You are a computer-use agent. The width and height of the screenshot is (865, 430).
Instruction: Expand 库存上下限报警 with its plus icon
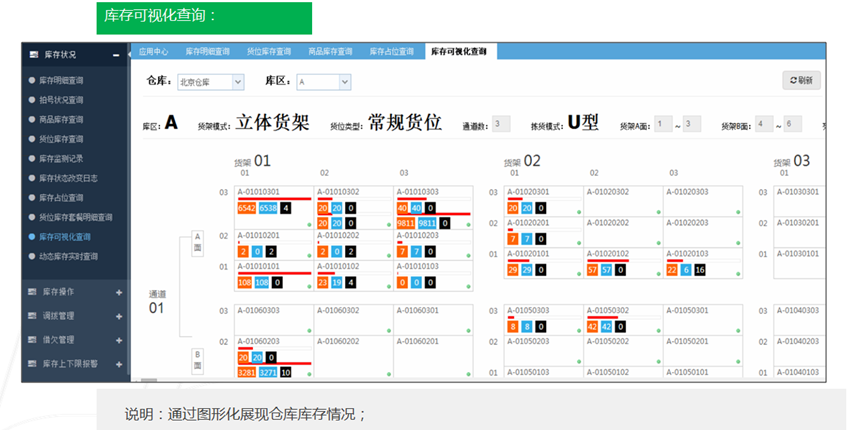click(x=119, y=364)
